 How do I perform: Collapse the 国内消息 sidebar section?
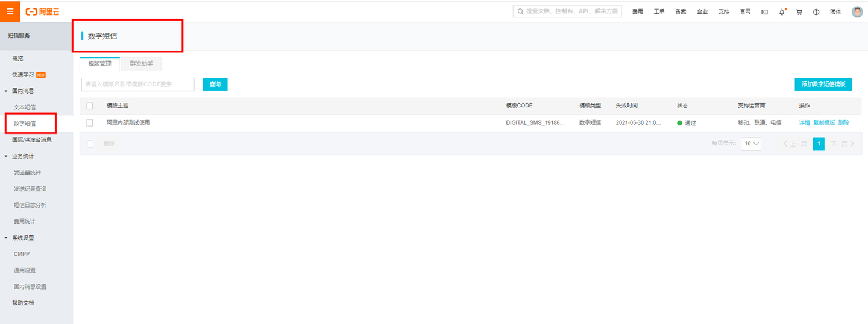click(x=6, y=91)
